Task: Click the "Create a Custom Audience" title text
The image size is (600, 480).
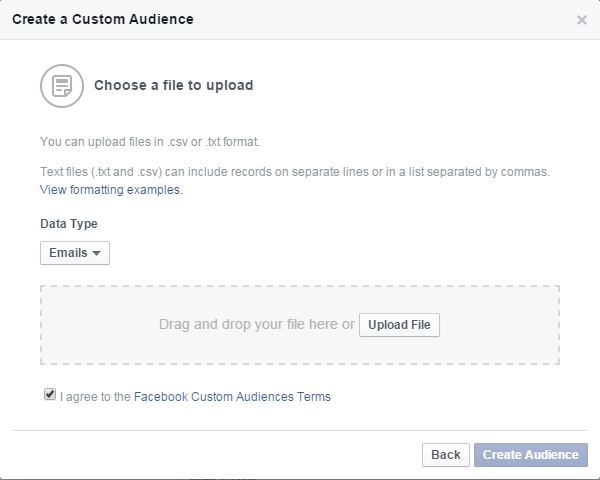Action: [x=103, y=19]
